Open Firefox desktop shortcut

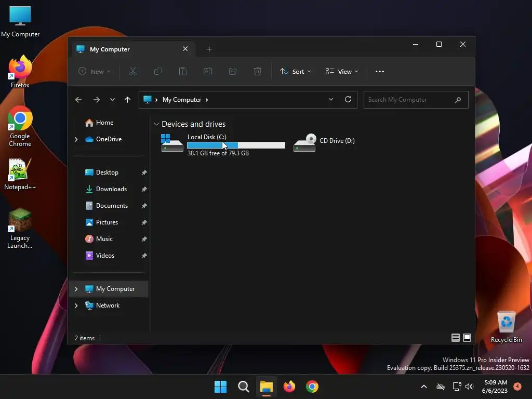(x=20, y=72)
